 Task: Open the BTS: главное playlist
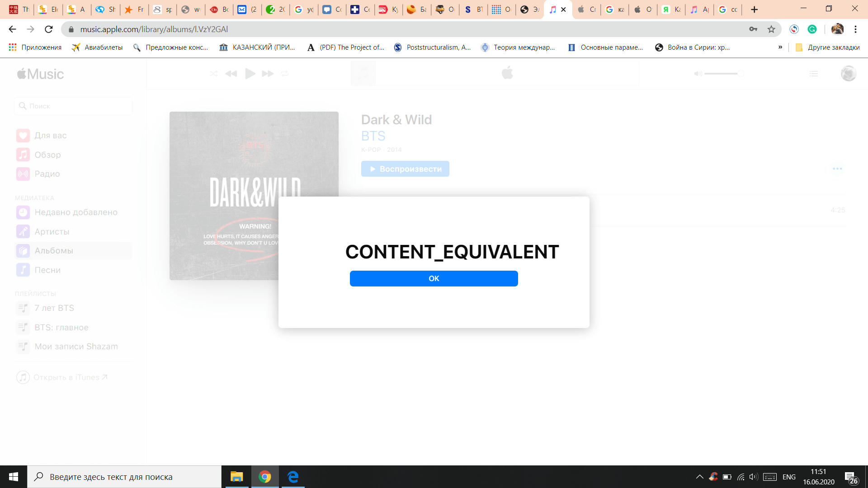(73, 327)
